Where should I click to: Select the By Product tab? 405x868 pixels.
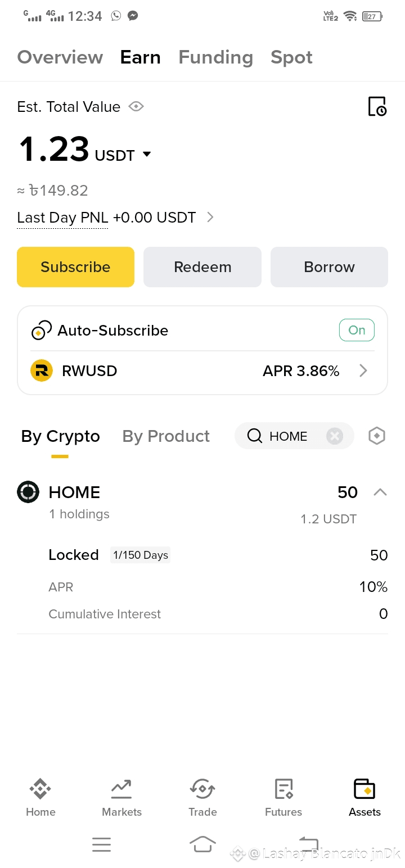pos(166,436)
